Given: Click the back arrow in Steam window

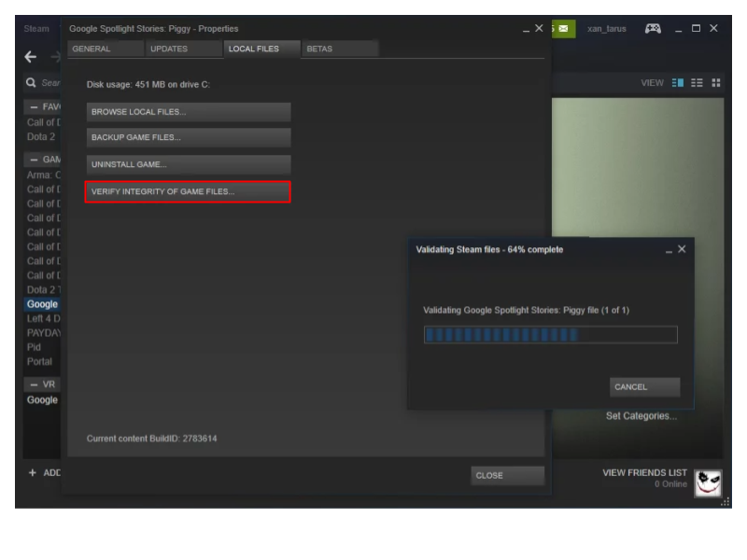Looking at the screenshot, I should click(31, 57).
